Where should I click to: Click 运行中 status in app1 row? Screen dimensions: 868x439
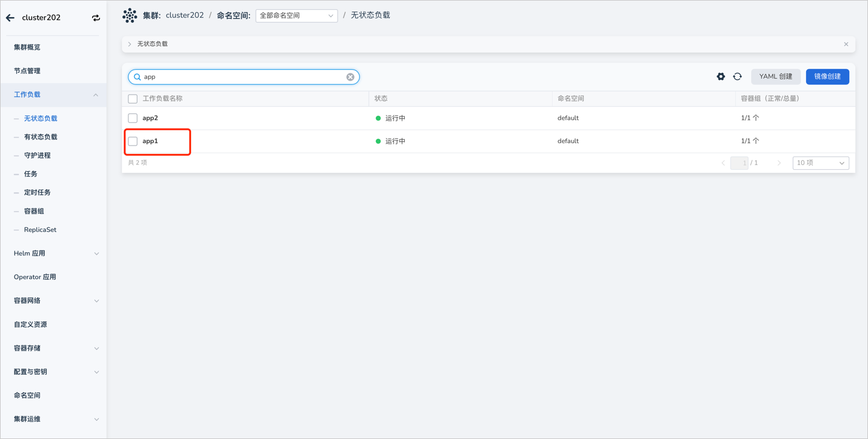pyautogui.click(x=395, y=141)
